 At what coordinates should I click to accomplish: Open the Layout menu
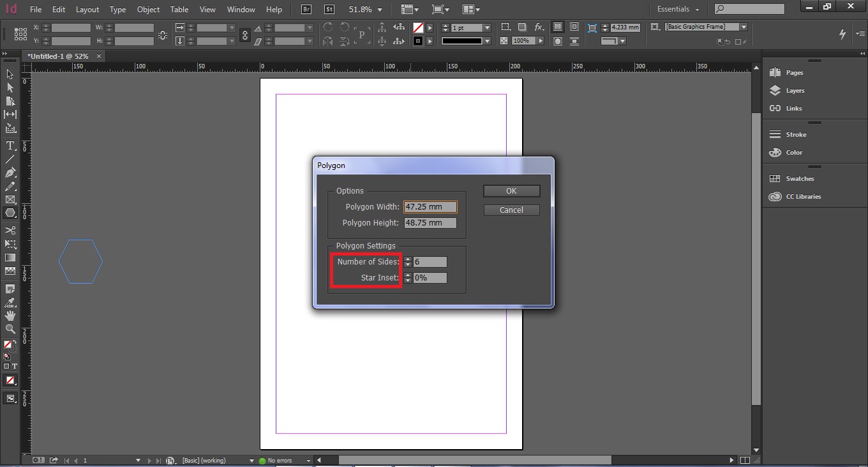coord(87,10)
